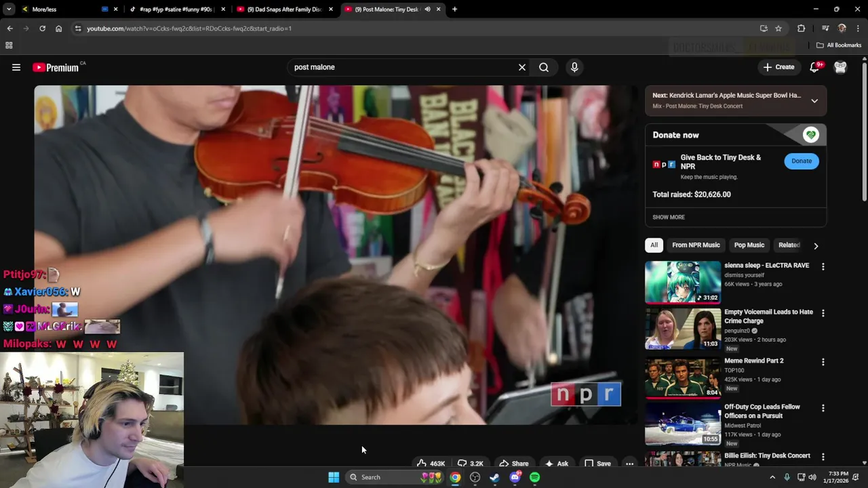Image resolution: width=868 pixels, height=488 pixels.
Task: Click the YouTube URL address bar
Action: coord(420,28)
